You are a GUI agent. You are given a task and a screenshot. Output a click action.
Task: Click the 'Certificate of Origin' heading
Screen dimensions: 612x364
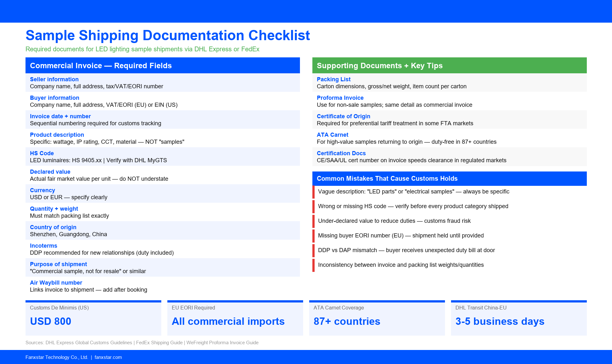click(x=344, y=116)
